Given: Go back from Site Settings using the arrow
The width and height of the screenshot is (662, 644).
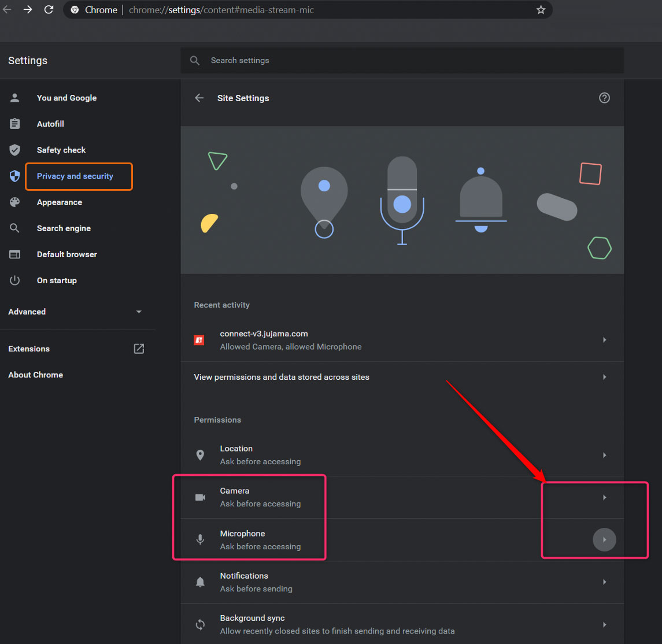Looking at the screenshot, I should pos(199,98).
